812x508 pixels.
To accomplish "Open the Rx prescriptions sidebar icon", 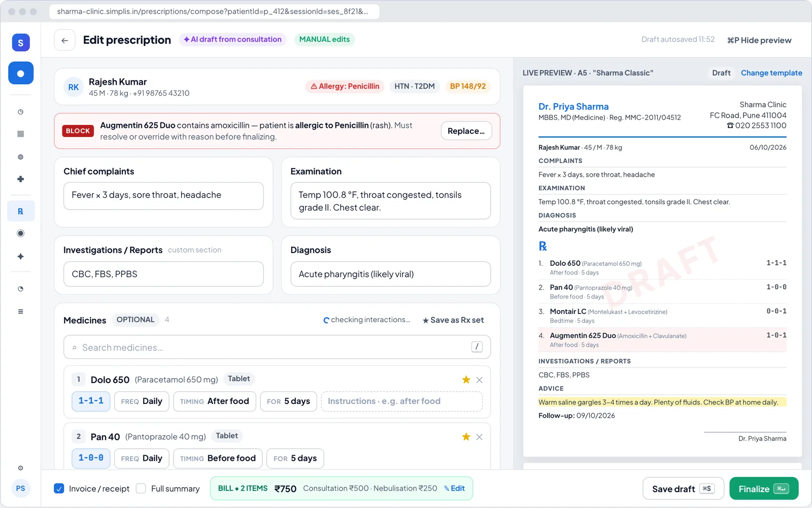I will tap(21, 211).
